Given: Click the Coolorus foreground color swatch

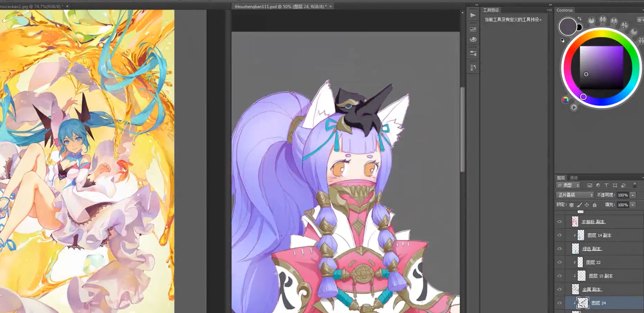Looking at the screenshot, I should (568, 27).
